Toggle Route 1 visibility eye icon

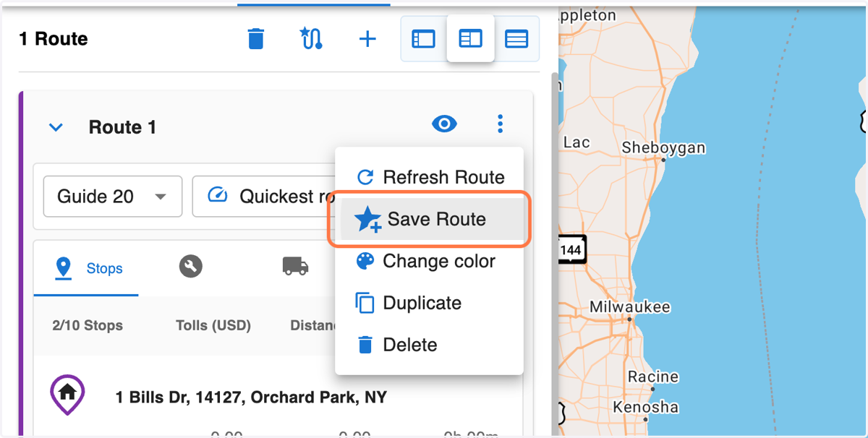pyautogui.click(x=444, y=124)
